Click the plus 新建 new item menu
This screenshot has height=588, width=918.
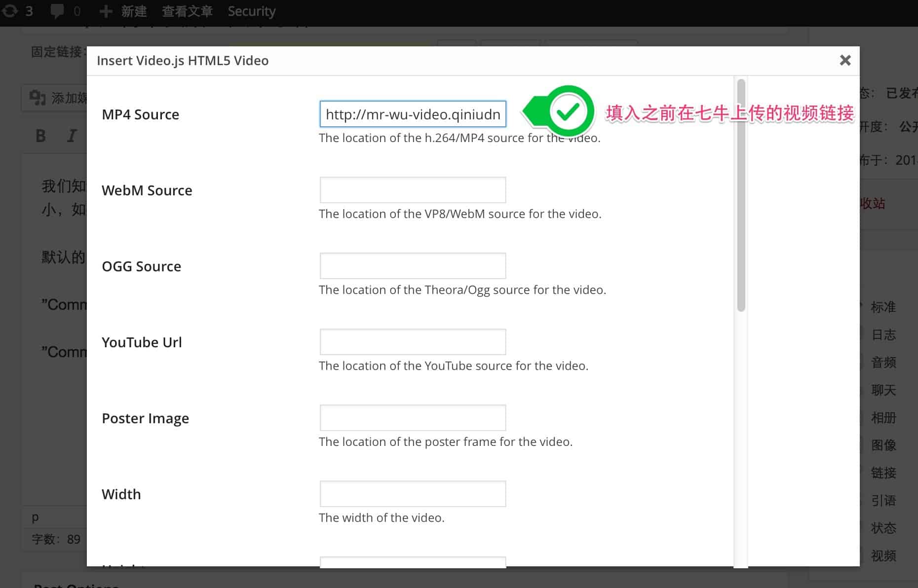point(123,11)
